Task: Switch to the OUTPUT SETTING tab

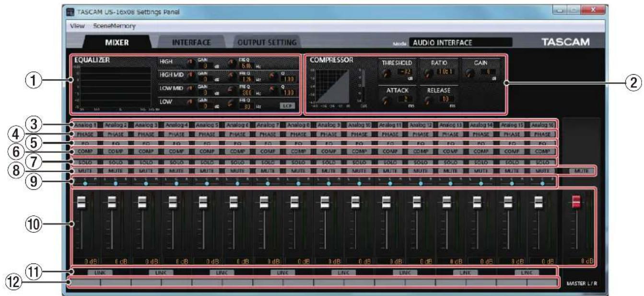Action: pos(267,43)
